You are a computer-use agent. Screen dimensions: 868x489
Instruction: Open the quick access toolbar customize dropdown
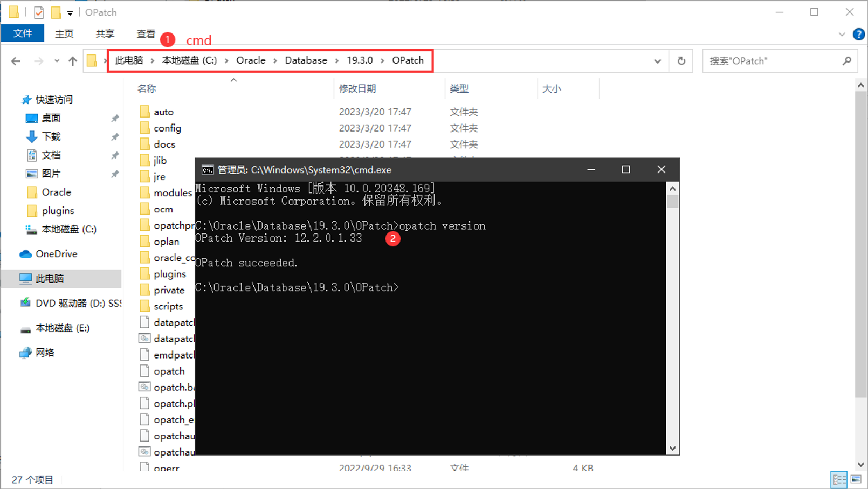[70, 12]
